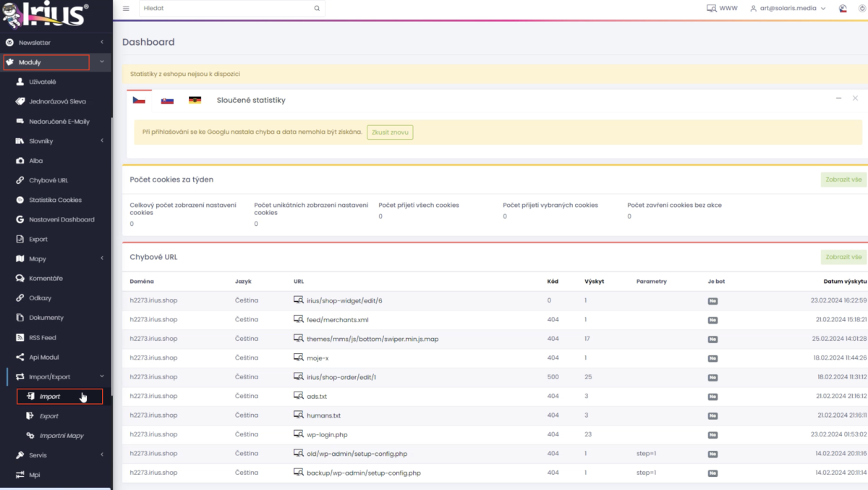The width and height of the screenshot is (868, 490).
Task: Click the date 23.02.2024 16:22:59
Action: point(838,300)
